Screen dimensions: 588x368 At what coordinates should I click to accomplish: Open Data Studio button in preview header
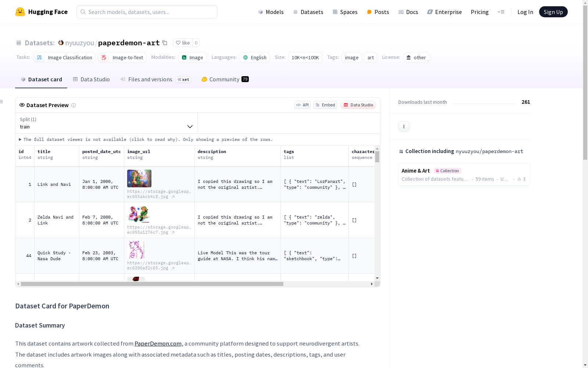pyautogui.click(x=358, y=105)
